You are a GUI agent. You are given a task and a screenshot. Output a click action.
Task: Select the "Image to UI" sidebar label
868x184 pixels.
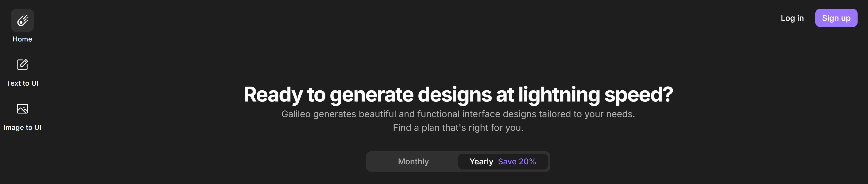click(22, 128)
